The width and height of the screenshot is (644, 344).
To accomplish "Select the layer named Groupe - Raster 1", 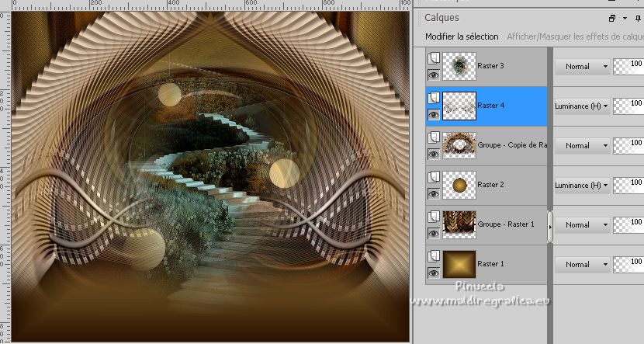I will [506, 224].
